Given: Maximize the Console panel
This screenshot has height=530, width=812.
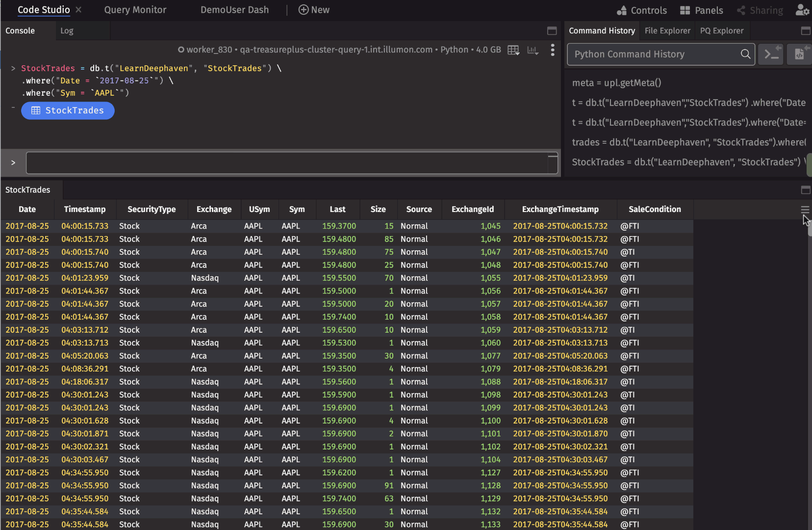Looking at the screenshot, I should coord(552,31).
